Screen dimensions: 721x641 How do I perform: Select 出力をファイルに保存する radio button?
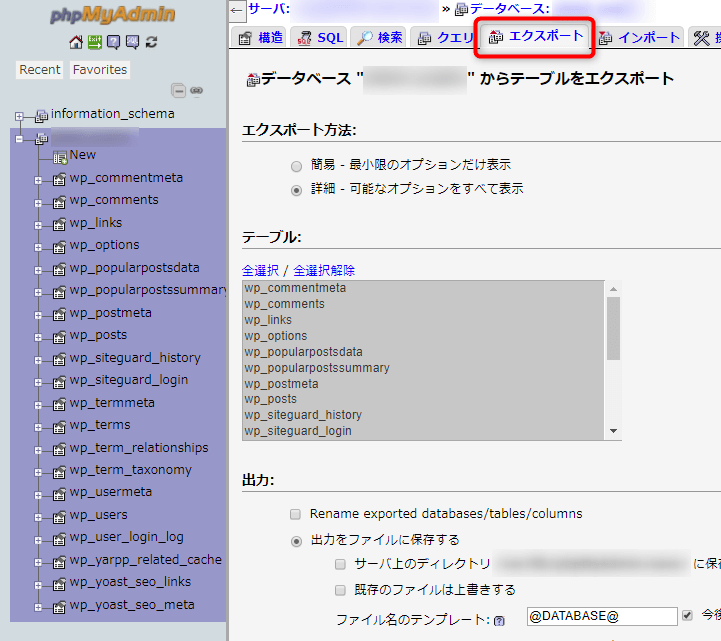pos(297,541)
